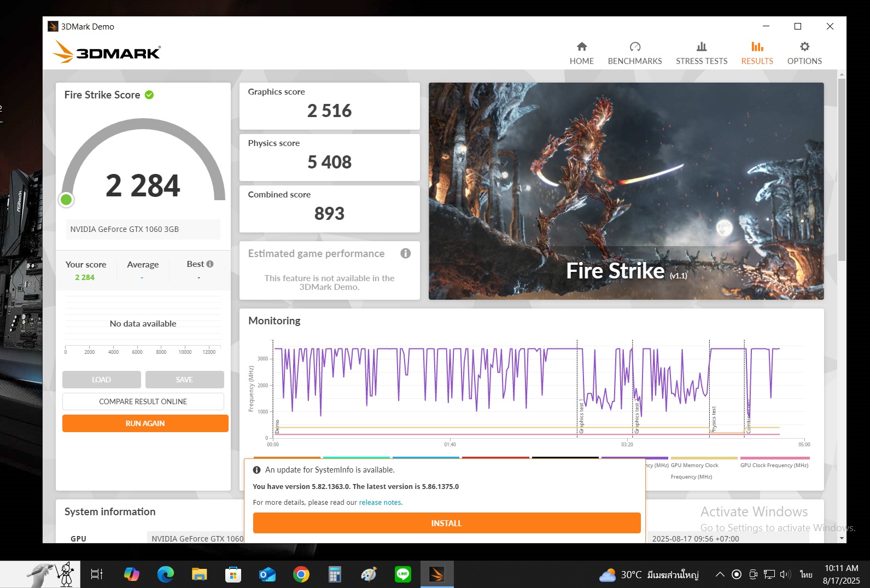
Task: Open LINE from the taskbar
Action: [403, 574]
